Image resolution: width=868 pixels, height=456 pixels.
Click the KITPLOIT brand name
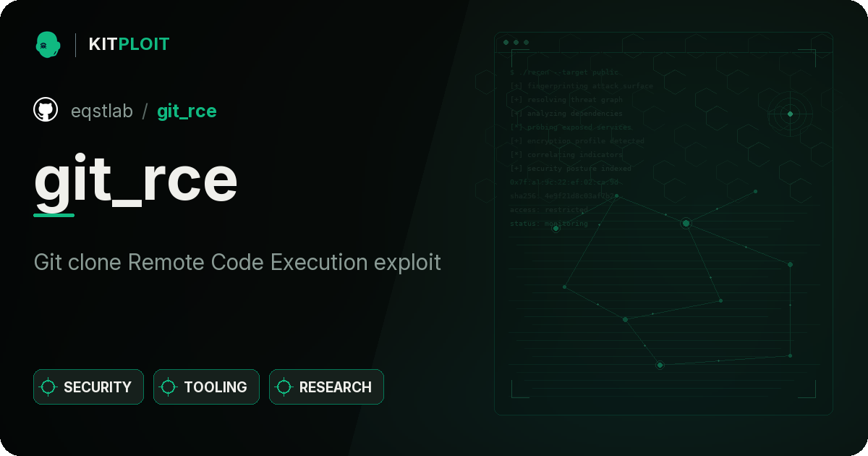129,44
